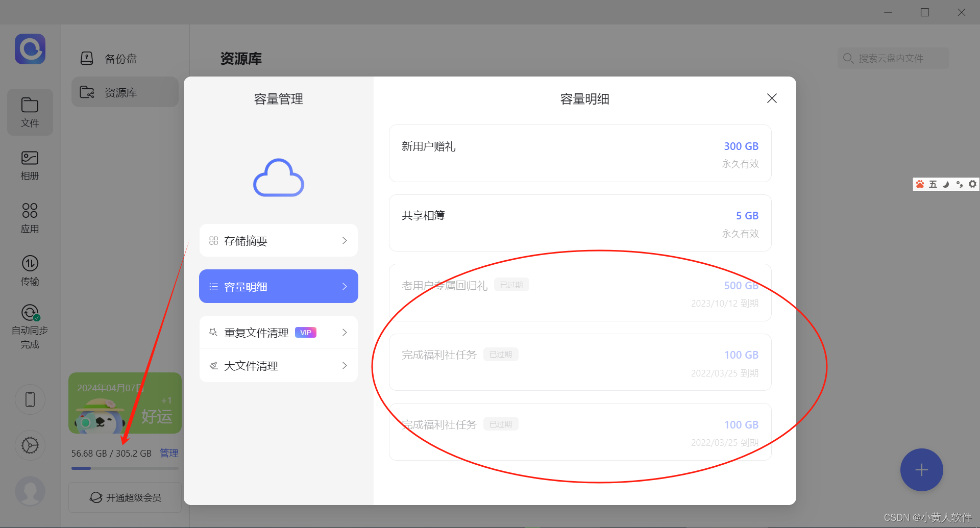This screenshot has width=980, height=528.
Task: Click 开通超级会员 to upgrade membership
Action: (x=125, y=497)
